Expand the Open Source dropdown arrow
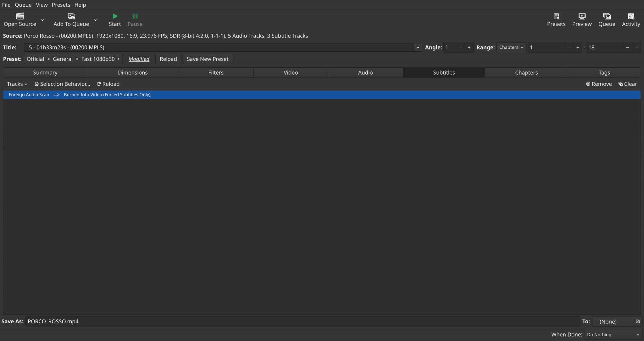 pos(42,20)
